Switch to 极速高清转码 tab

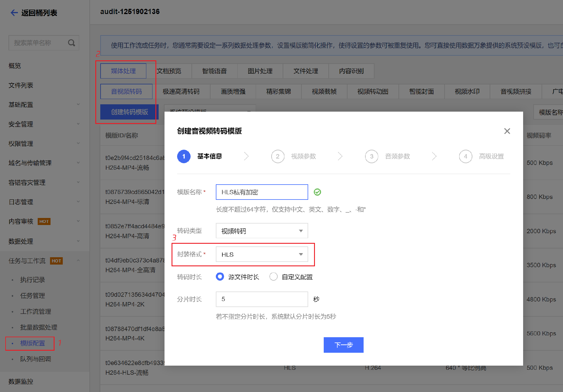pyautogui.click(x=181, y=91)
